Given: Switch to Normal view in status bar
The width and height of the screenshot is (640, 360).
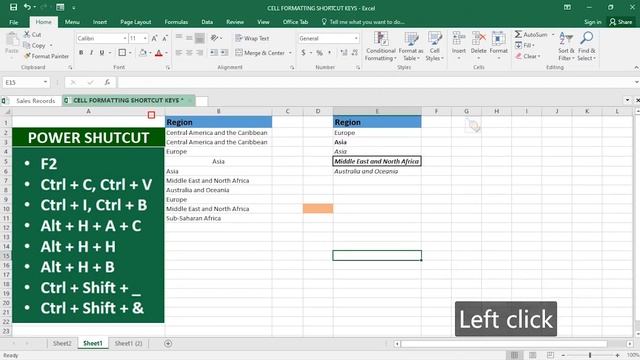Looking at the screenshot, I should click(515, 355).
